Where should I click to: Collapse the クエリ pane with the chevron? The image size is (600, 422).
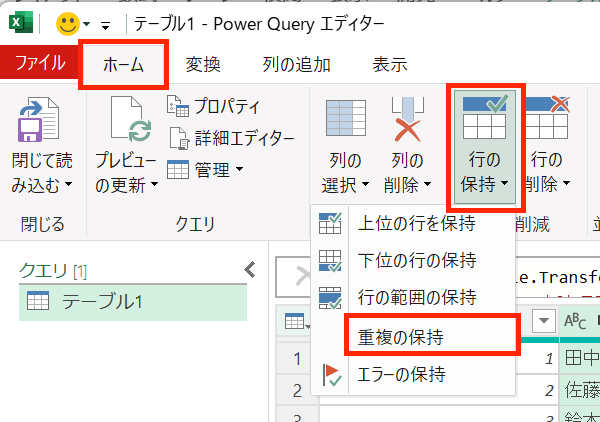coord(250,270)
